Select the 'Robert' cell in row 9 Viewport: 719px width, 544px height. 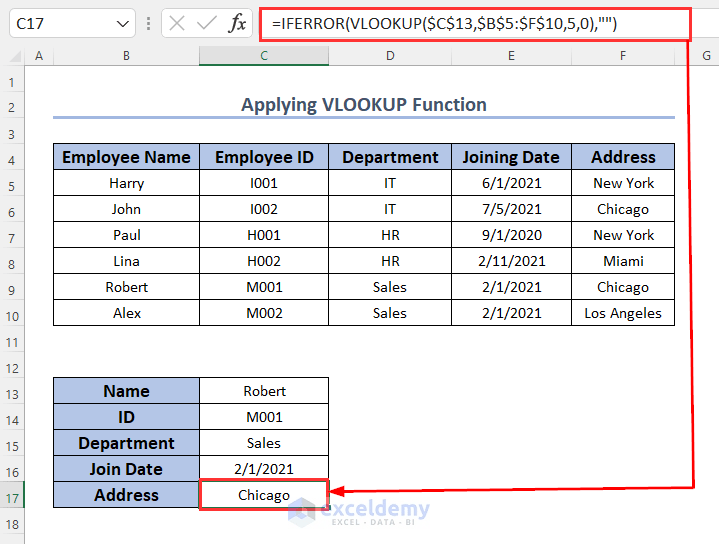point(126,287)
